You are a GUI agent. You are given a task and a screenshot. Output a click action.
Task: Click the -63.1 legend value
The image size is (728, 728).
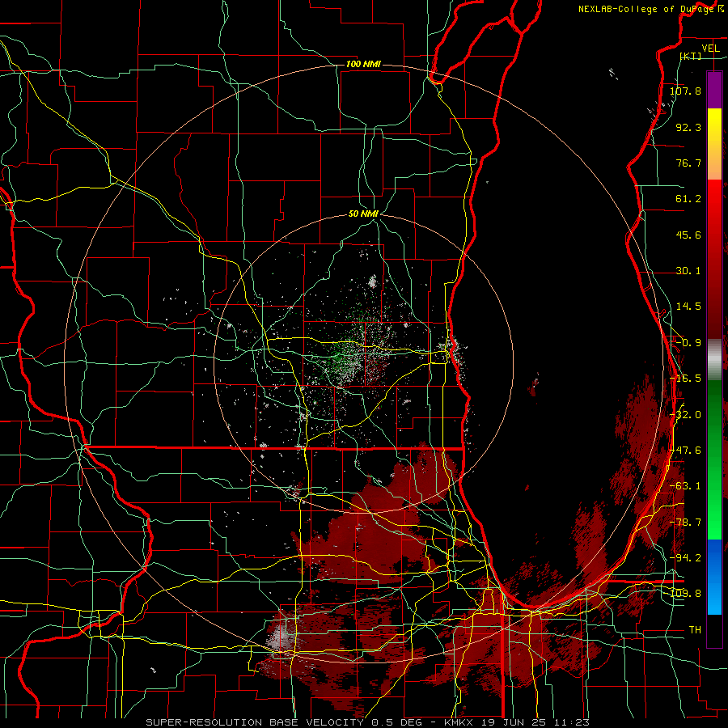685,486
